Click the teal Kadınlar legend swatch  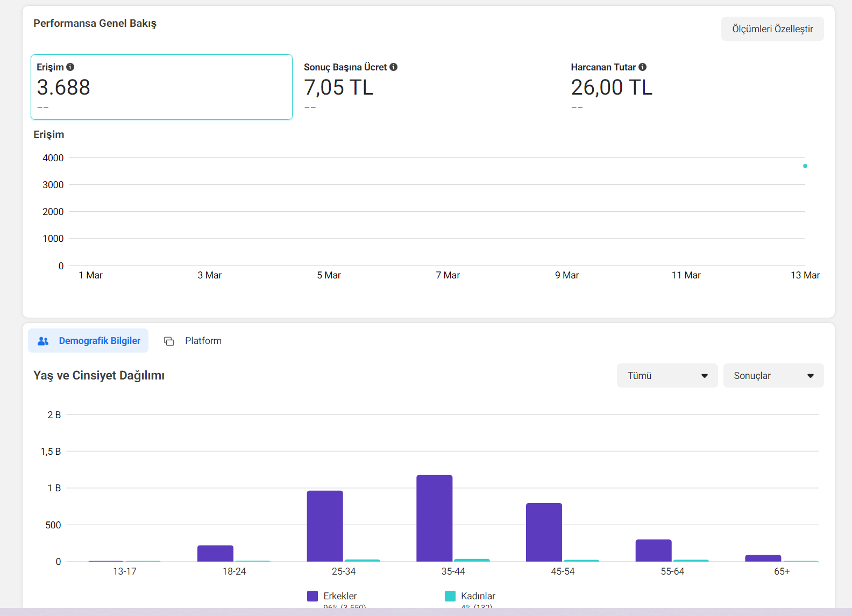pyautogui.click(x=450, y=596)
